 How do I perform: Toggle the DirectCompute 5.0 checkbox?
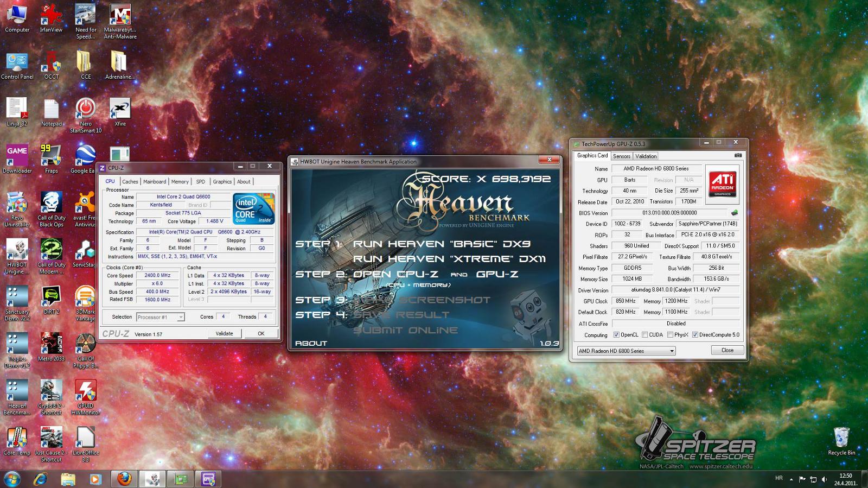click(695, 335)
